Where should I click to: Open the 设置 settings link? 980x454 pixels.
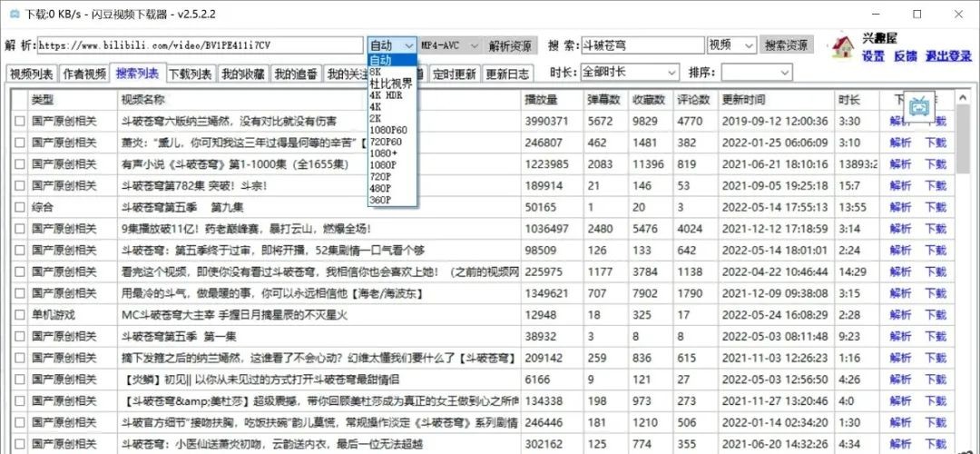873,56
